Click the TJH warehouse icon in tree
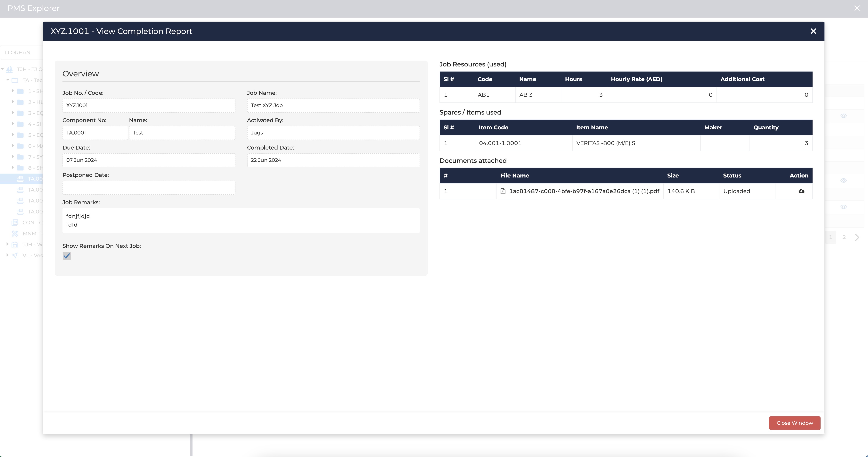The height and width of the screenshot is (457, 868). [15, 245]
